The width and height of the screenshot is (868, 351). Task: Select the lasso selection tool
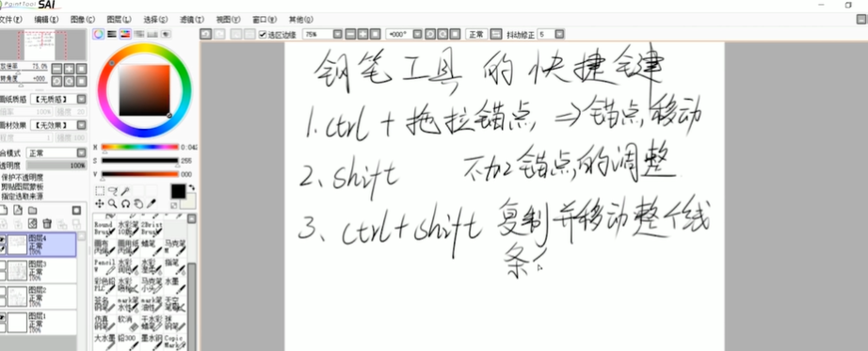tap(112, 191)
